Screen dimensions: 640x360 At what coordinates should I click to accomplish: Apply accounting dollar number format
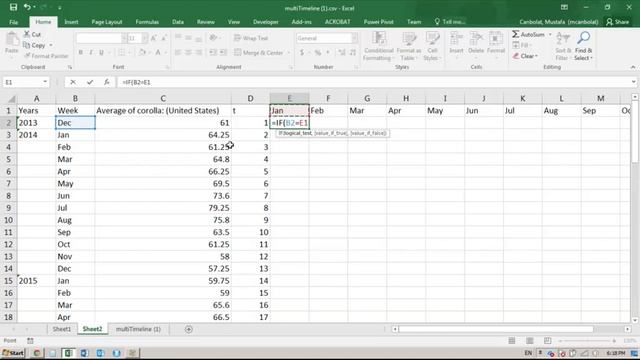point(302,52)
